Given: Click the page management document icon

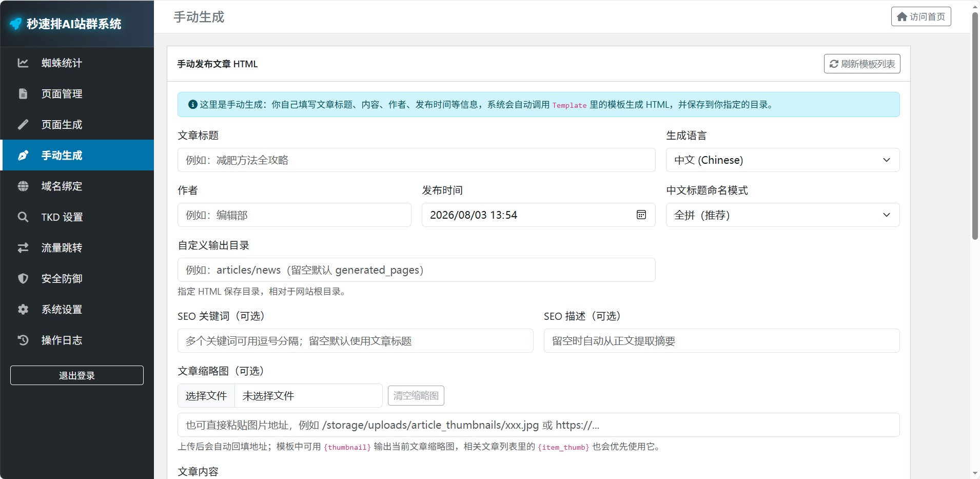Looking at the screenshot, I should click(x=23, y=94).
